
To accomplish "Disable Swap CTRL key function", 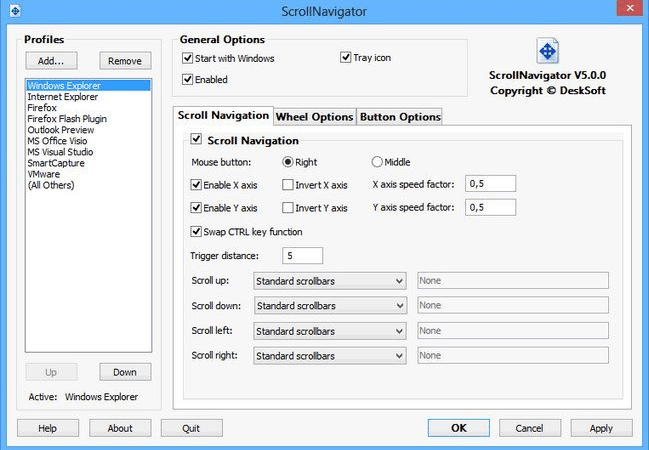I will tap(196, 231).
